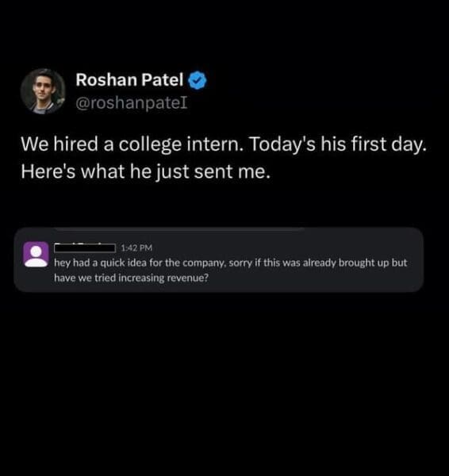This screenshot has width=449, height=476.
Task: Click the word 'Patel' in the display name
Action: coord(163,80)
